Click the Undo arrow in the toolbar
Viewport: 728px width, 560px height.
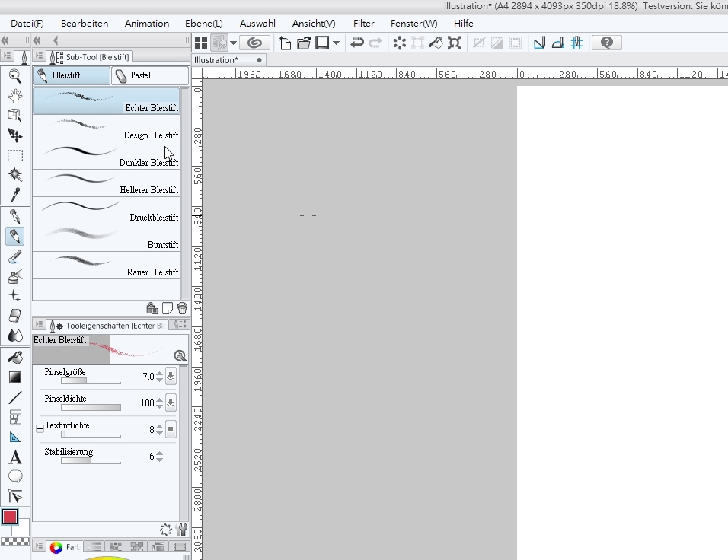[x=356, y=43]
